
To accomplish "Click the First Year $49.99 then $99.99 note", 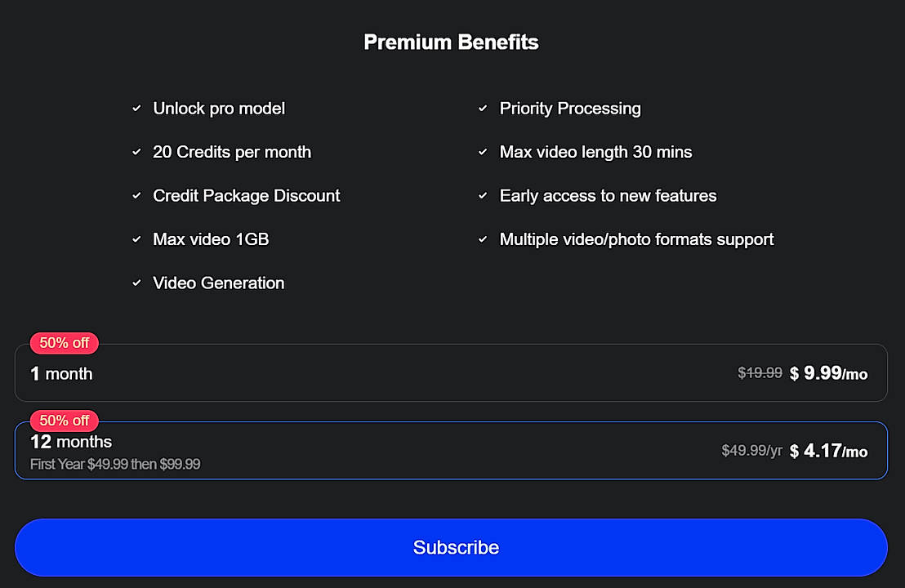I will 115,465.
